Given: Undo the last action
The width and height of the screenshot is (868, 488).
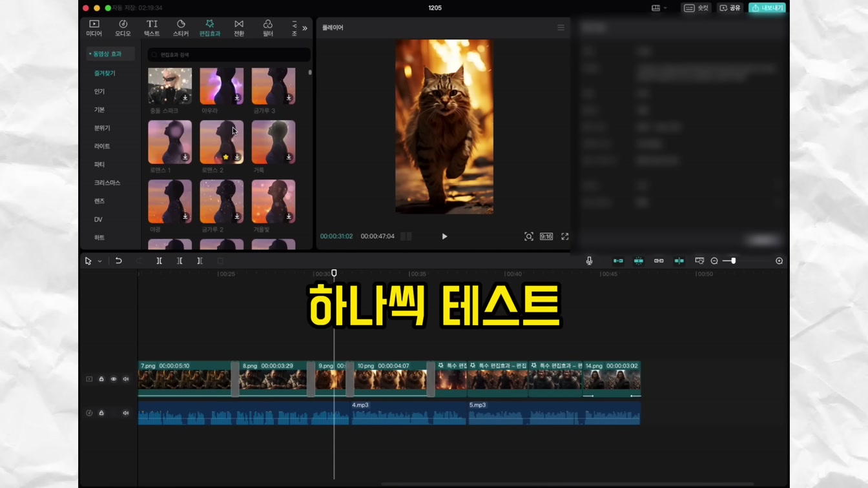Looking at the screenshot, I should pyautogui.click(x=118, y=261).
